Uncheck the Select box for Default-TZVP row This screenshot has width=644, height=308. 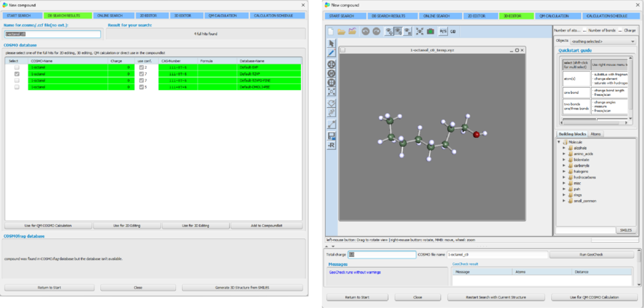[16, 74]
